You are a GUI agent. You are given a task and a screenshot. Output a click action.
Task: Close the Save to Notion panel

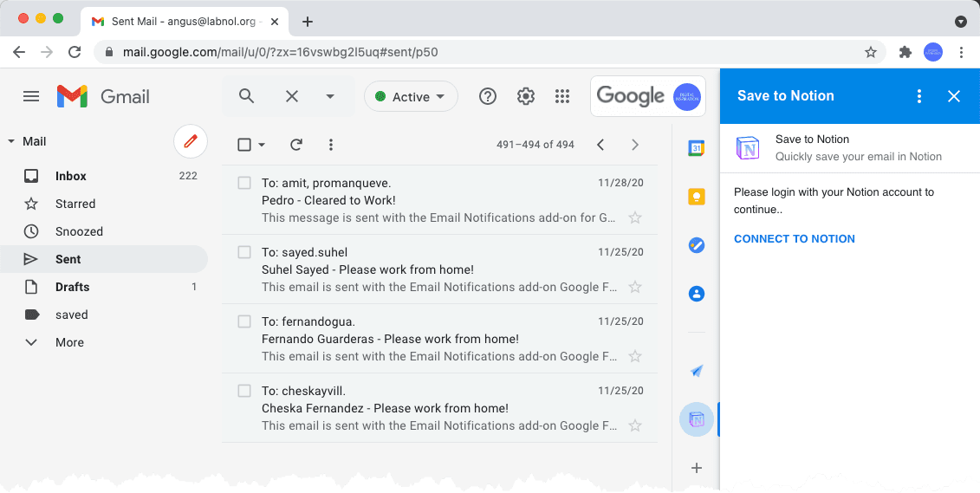tap(954, 95)
